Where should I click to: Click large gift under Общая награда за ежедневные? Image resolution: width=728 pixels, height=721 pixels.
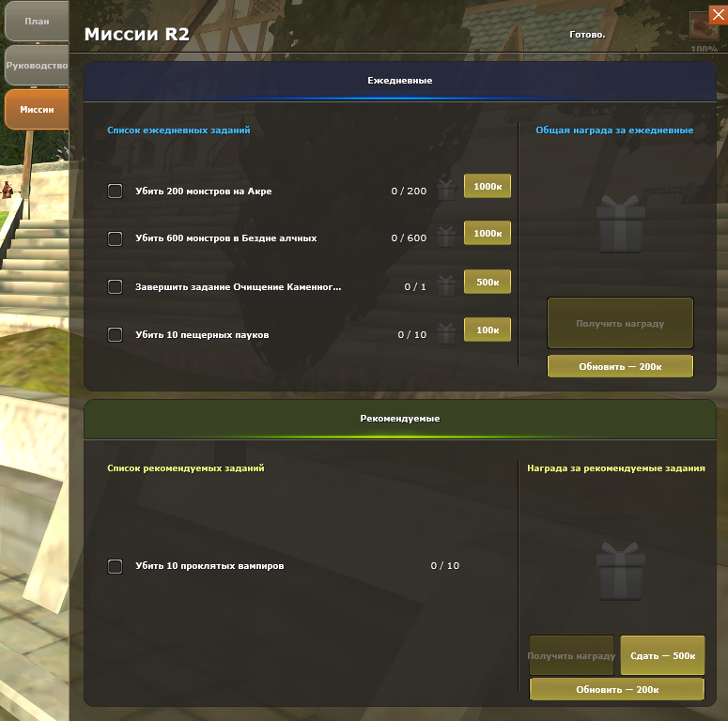pyautogui.click(x=620, y=223)
